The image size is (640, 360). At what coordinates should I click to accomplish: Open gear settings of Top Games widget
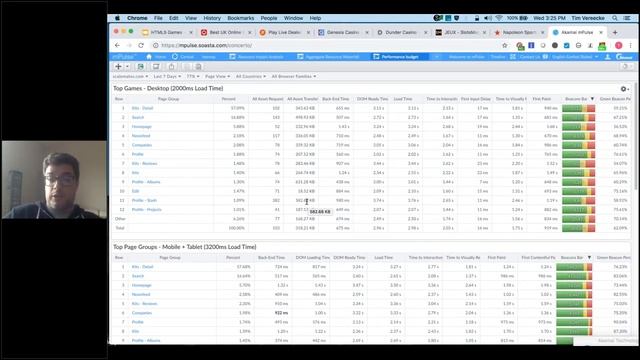[x=624, y=89]
